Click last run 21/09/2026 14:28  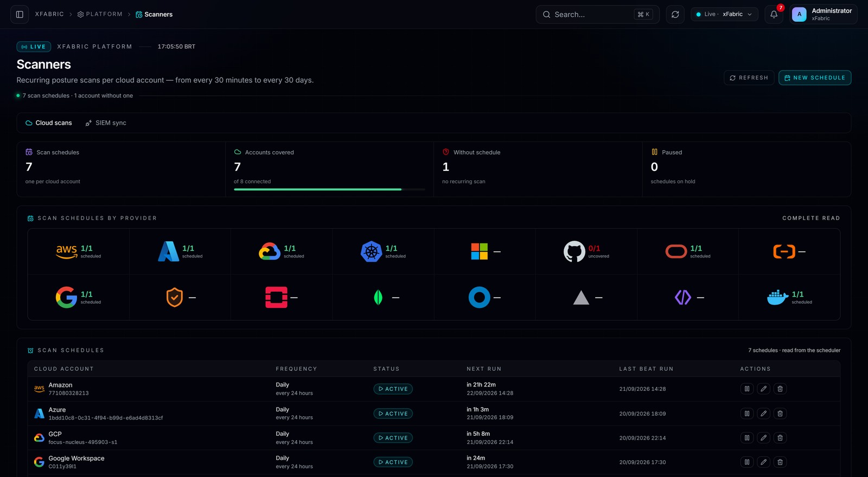pyautogui.click(x=642, y=389)
